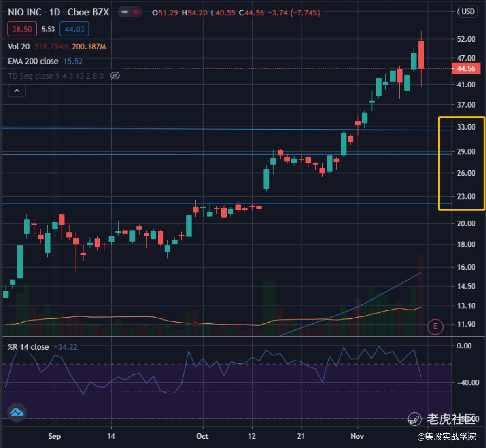Image resolution: width=486 pixels, height=448 pixels.
Task: Click the open value O51.29
Action: [165, 13]
